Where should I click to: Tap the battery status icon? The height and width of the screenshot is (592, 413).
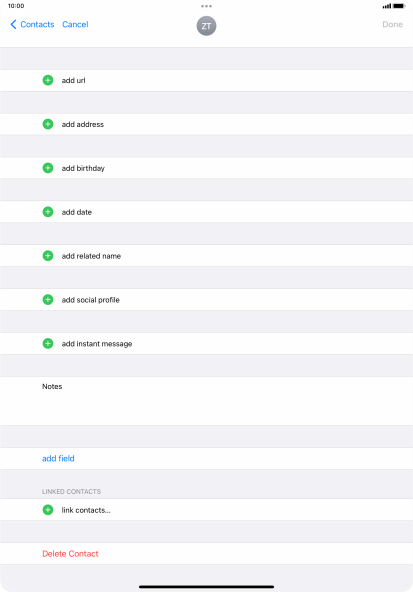coord(399,6)
